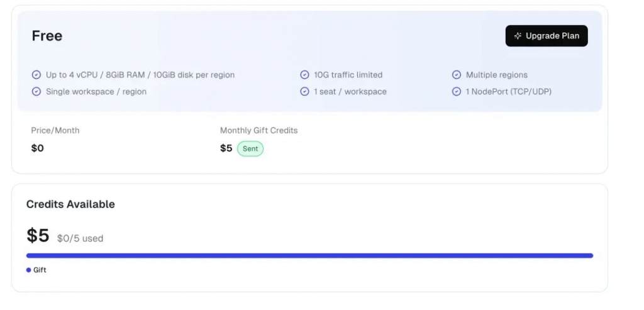Image resolution: width=644 pixels, height=310 pixels.
Task: Click the Gift legend label
Action: coord(40,270)
